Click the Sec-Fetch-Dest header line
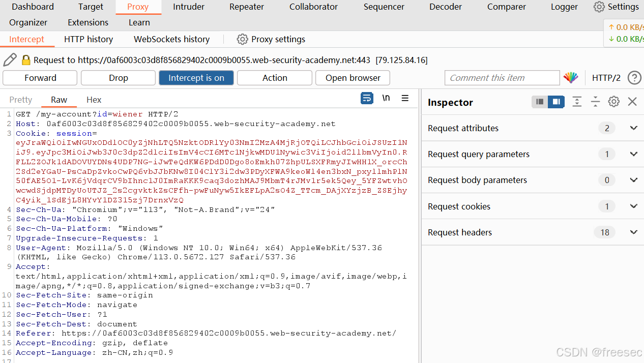The image size is (644, 363). (x=76, y=324)
